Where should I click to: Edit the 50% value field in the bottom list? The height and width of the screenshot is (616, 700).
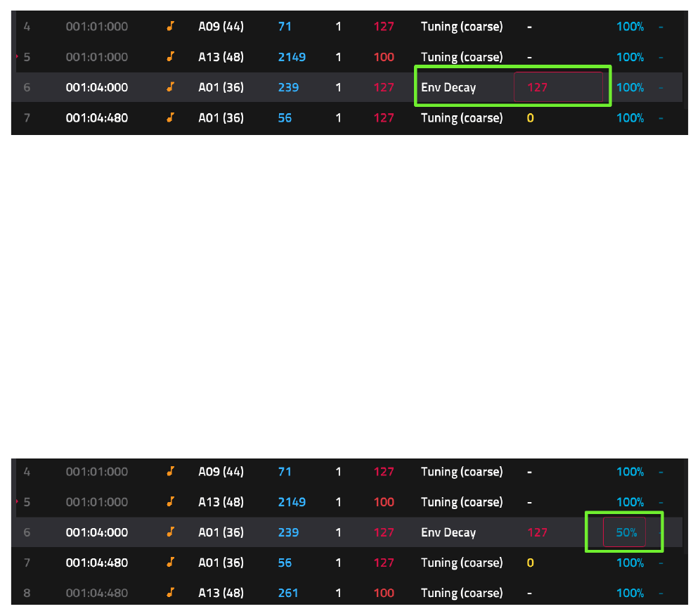coord(624,532)
